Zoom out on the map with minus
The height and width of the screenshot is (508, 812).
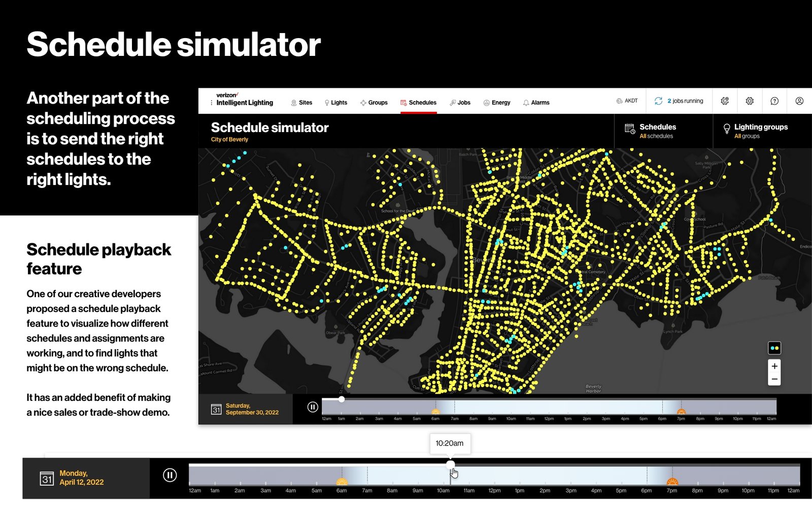774,379
